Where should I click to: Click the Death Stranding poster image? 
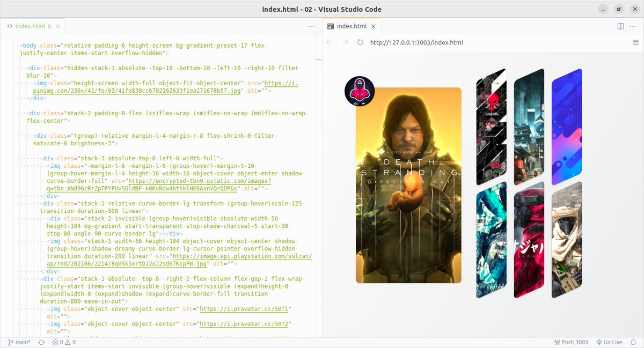click(x=408, y=185)
